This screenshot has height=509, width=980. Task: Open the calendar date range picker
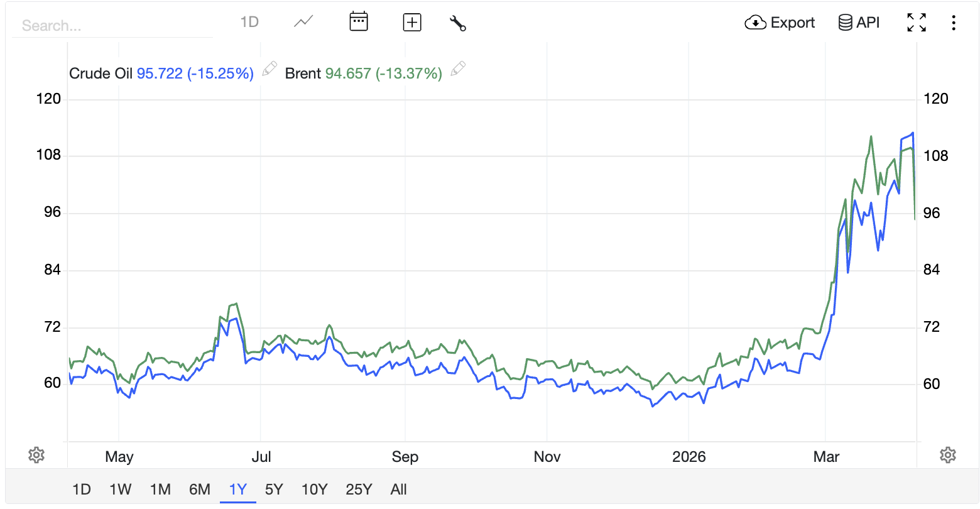coord(358,21)
